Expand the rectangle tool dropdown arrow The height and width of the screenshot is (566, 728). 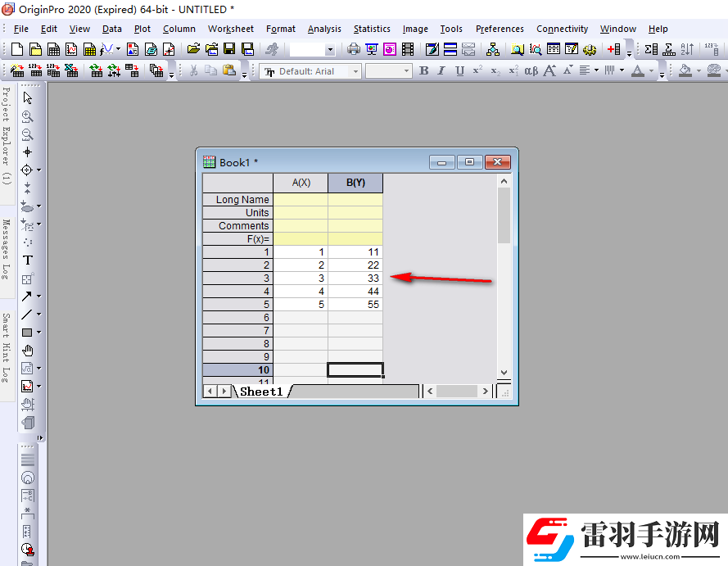pyautogui.click(x=38, y=333)
